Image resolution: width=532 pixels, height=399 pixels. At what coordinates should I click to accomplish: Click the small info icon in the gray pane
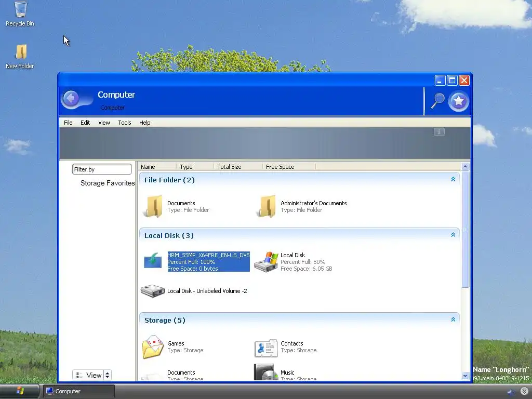click(439, 131)
